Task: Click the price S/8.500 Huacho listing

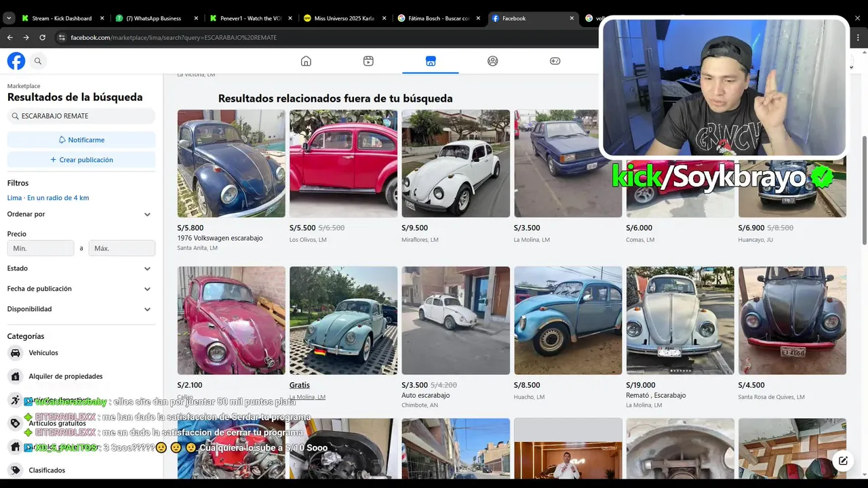Action: click(527, 385)
